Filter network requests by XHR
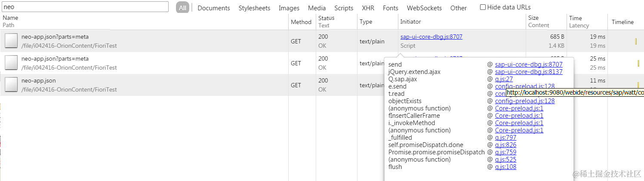The height and width of the screenshot is (181, 644). pos(368,8)
